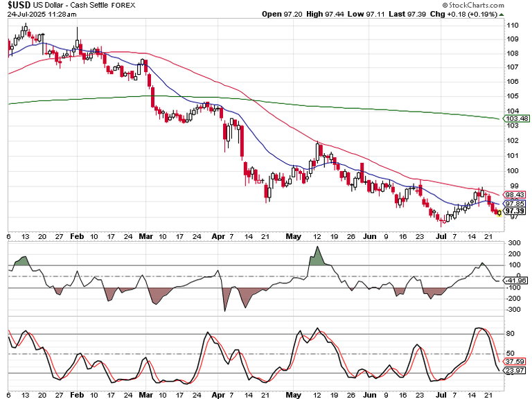The width and height of the screenshot is (532, 399).
Task: Click the red 37.59 stochastic value label
Action: point(513,362)
